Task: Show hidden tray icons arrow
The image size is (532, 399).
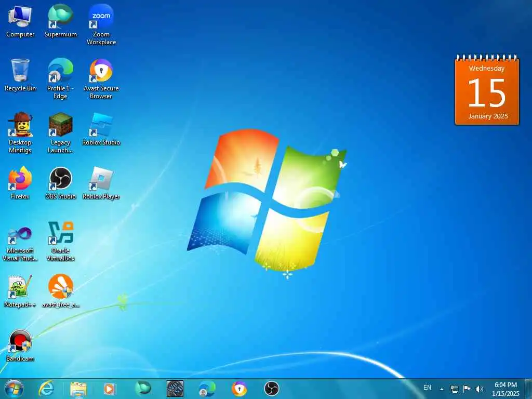Action: 442,389
